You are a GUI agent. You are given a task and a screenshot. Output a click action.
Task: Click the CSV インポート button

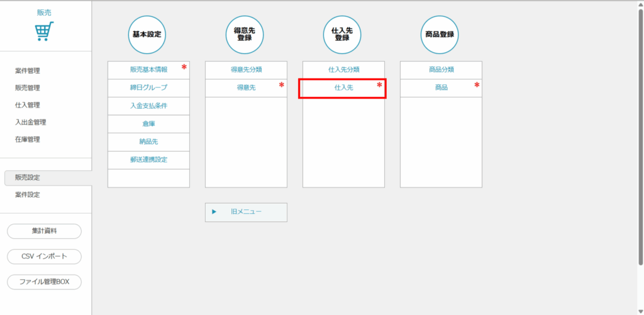[44, 257]
